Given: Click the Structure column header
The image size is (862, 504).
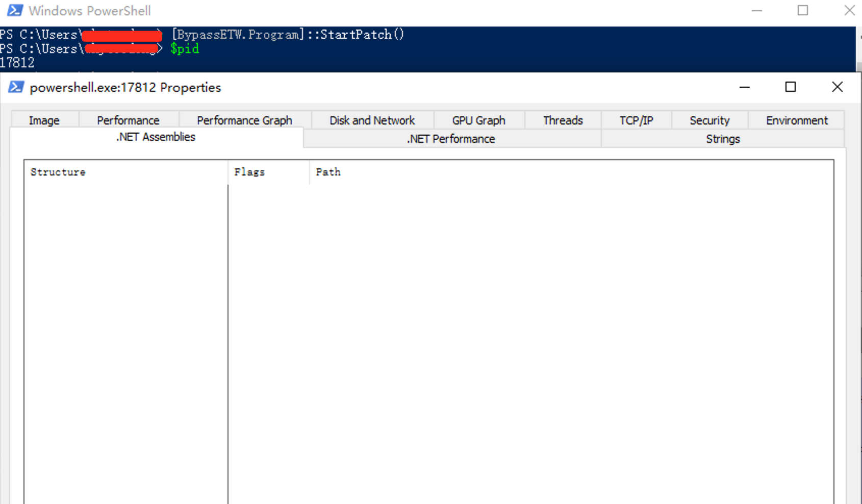Looking at the screenshot, I should [125, 172].
